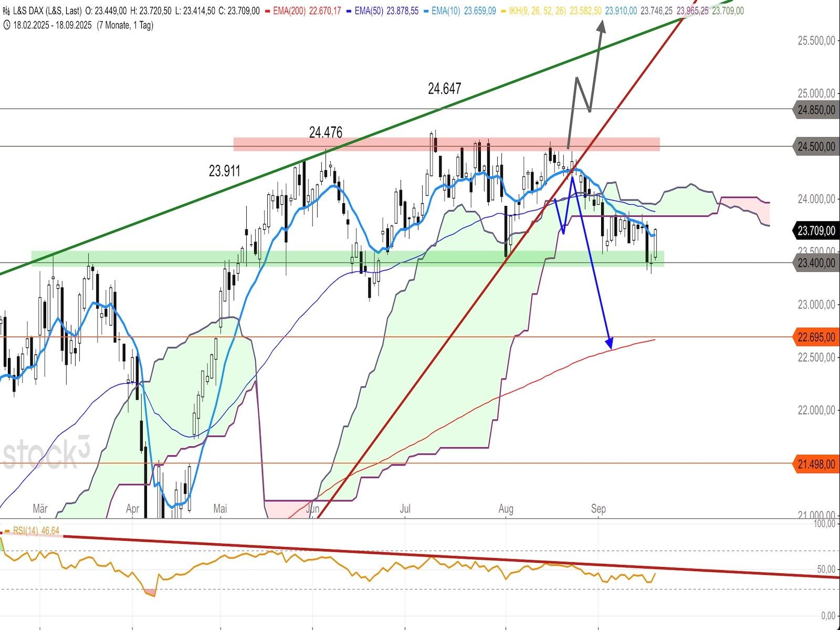Click the 24.850,00 price level tag
Viewport: 840px width, 630px height.
pos(815,110)
